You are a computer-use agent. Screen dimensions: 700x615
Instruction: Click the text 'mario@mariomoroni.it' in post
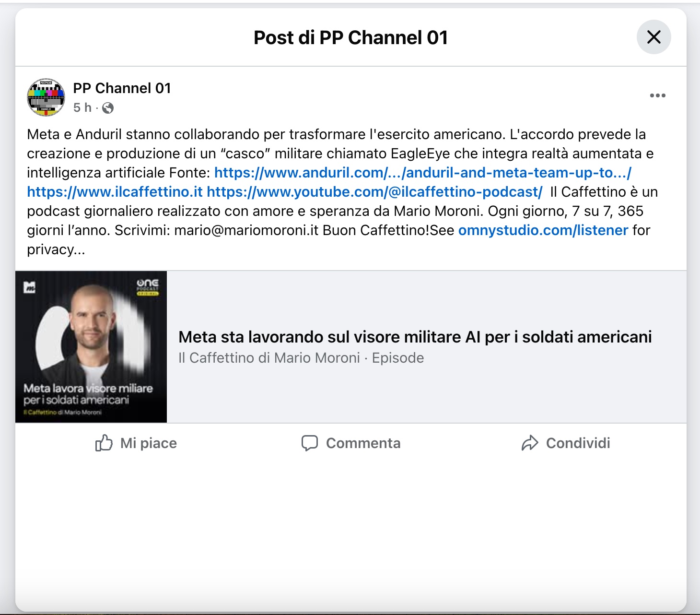[246, 230]
